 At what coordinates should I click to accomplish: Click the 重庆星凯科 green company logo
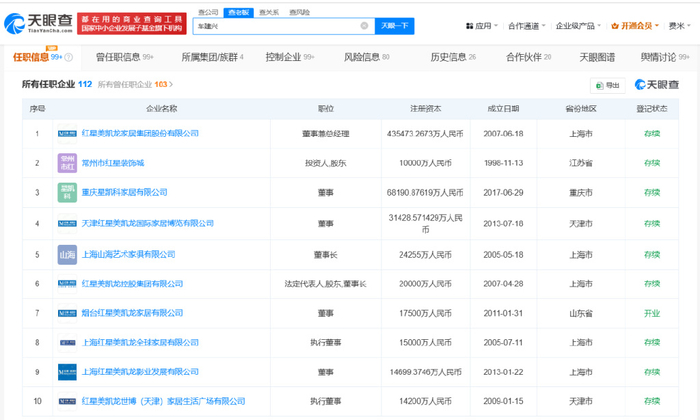pyautogui.click(x=67, y=191)
